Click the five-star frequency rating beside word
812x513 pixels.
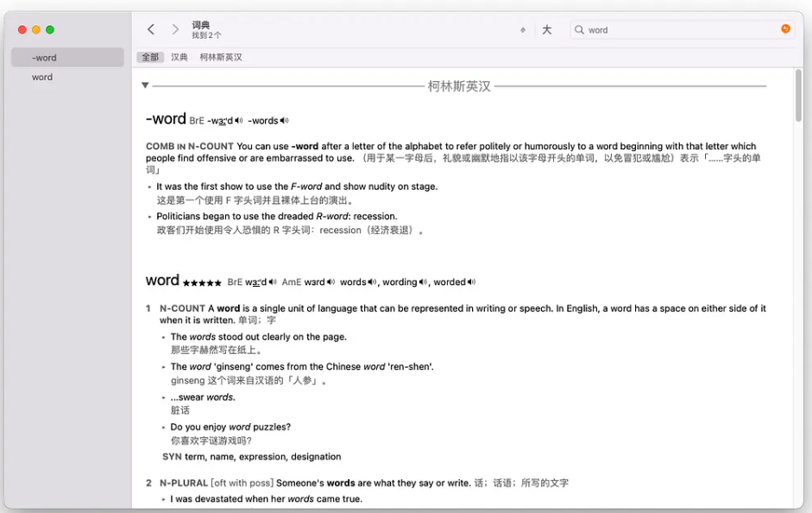pos(202,283)
